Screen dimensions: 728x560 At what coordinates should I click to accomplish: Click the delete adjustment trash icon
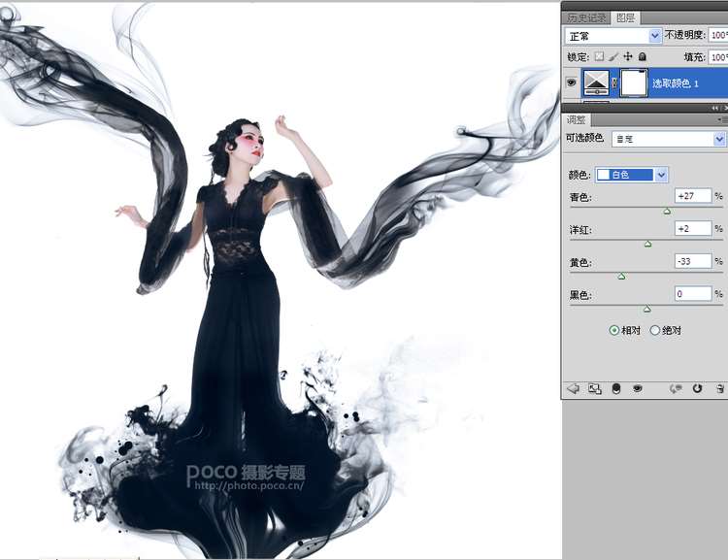tap(719, 388)
